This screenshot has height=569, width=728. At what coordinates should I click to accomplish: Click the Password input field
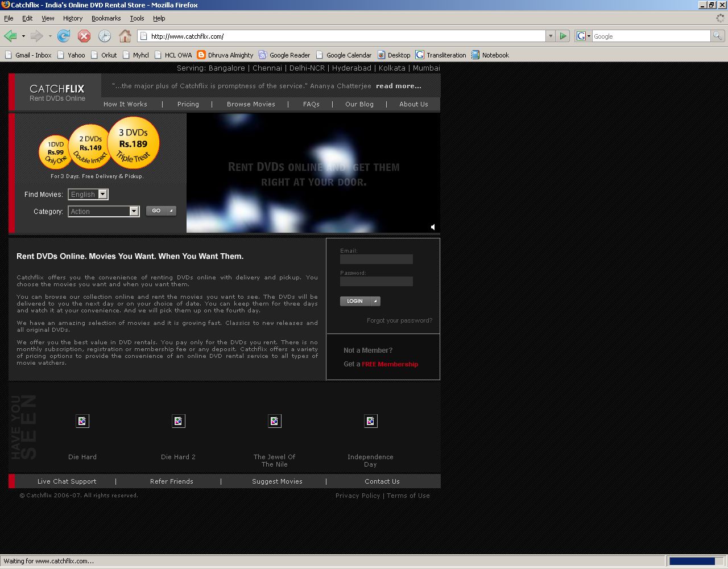pyautogui.click(x=377, y=281)
